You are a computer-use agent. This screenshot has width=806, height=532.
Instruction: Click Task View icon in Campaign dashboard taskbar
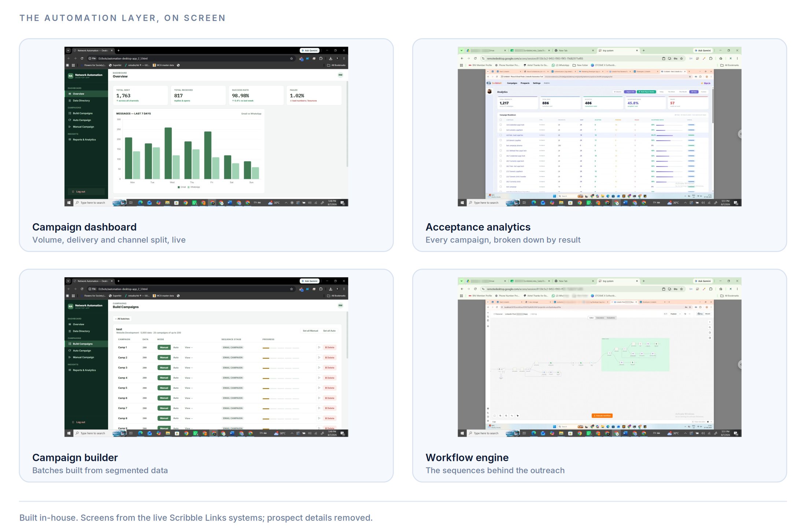(x=131, y=203)
